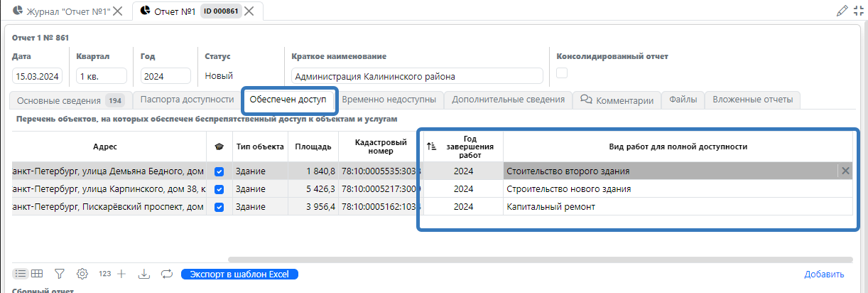The height and width of the screenshot is (293, 868).
Task: Open the filter funnel icon
Action: [x=60, y=274]
